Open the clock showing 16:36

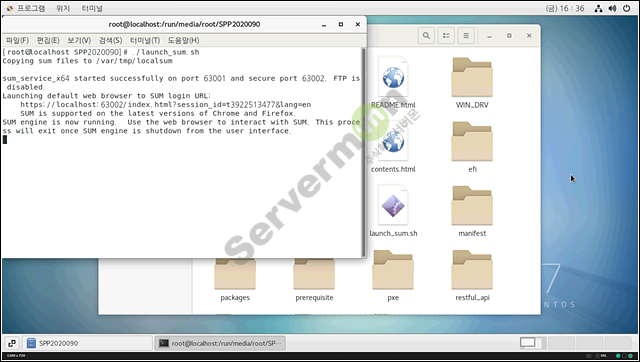click(565, 8)
